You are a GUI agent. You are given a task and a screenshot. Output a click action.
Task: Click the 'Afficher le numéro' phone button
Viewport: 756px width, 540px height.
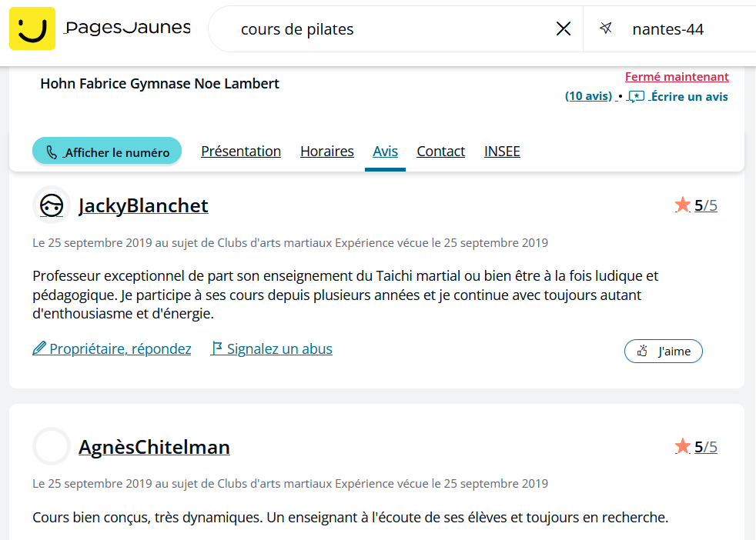coord(107,152)
